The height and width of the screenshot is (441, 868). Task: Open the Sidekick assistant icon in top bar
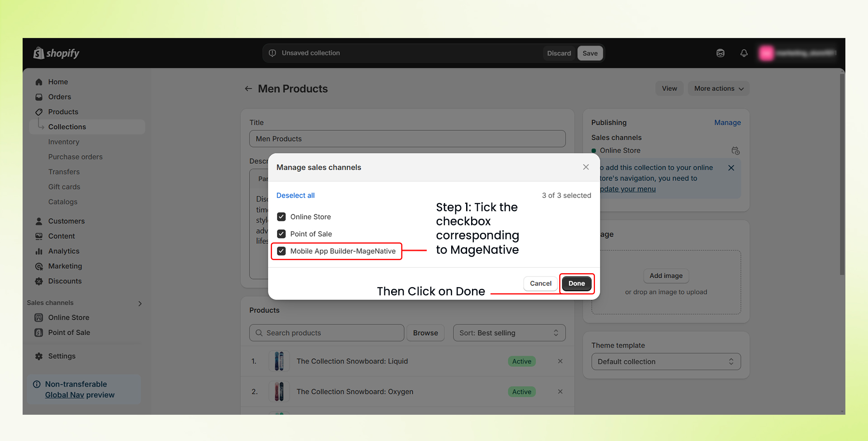pyautogui.click(x=720, y=53)
